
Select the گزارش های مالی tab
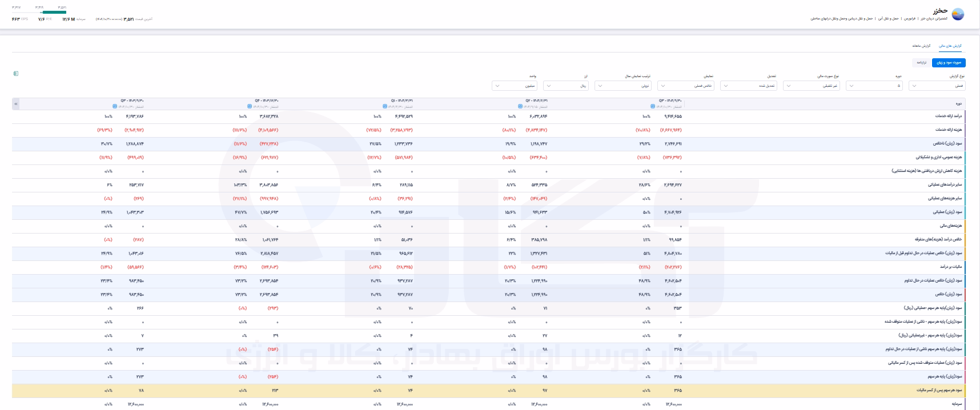(950, 46)
